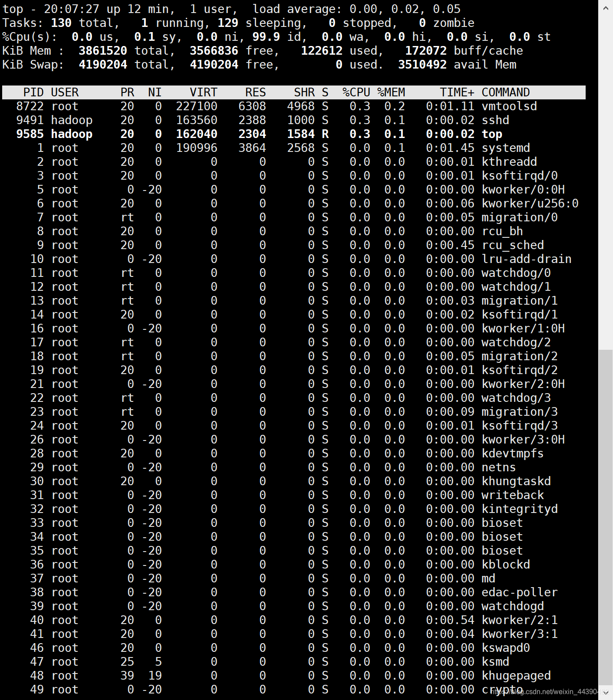Viewport: 613px width, 700px height.
Task: Click migration/3 process name
Action: pos(520,412)
